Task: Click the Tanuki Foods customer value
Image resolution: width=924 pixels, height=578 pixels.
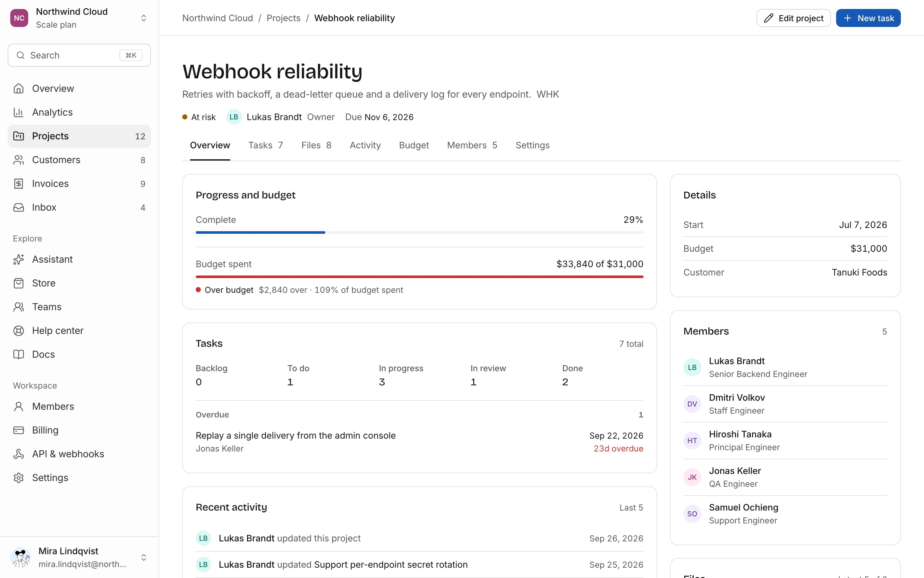Action: pyautogui.click(x=859, y=273)
